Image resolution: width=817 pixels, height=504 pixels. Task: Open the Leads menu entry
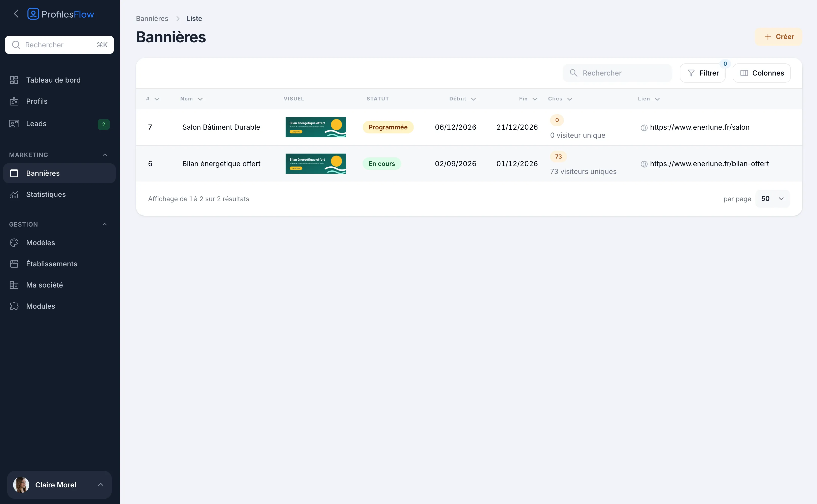(x=59, y=124)
